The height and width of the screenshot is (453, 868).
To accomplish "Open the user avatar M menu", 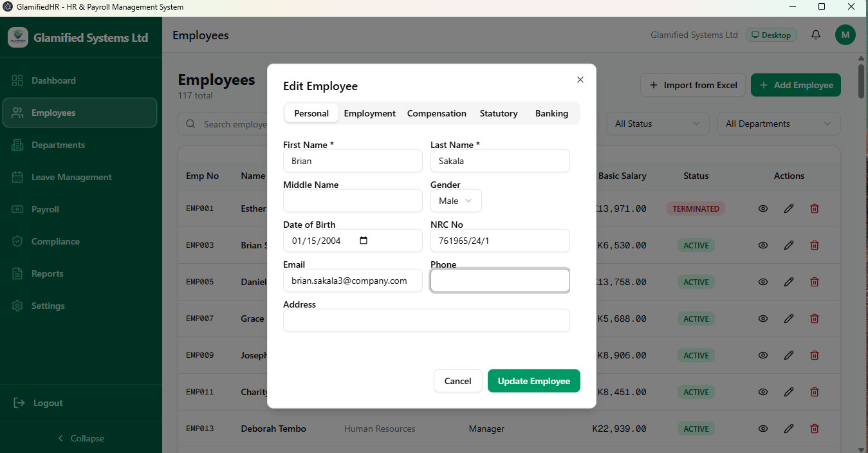I will pos(845,35).
